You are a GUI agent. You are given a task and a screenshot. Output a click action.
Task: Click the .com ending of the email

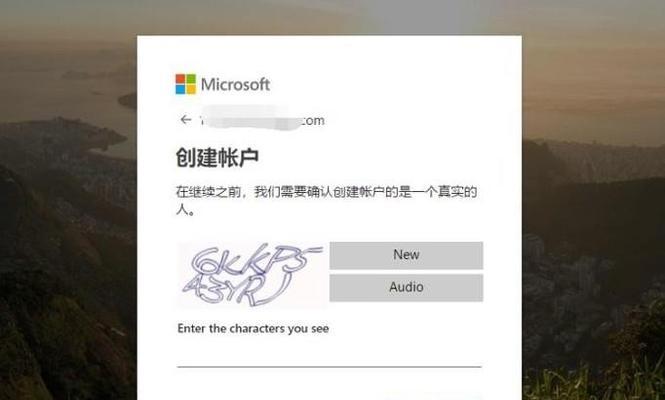coord(313,120)
